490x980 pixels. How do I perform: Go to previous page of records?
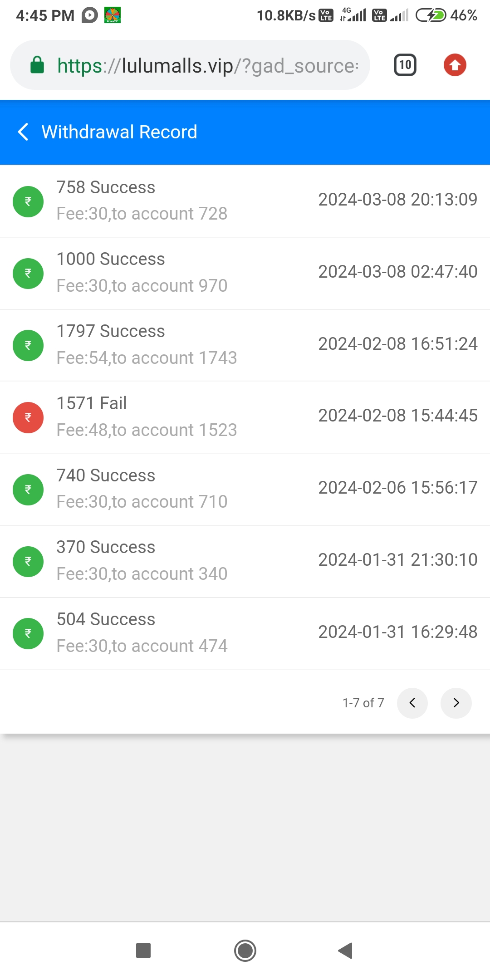click(412, 703)
